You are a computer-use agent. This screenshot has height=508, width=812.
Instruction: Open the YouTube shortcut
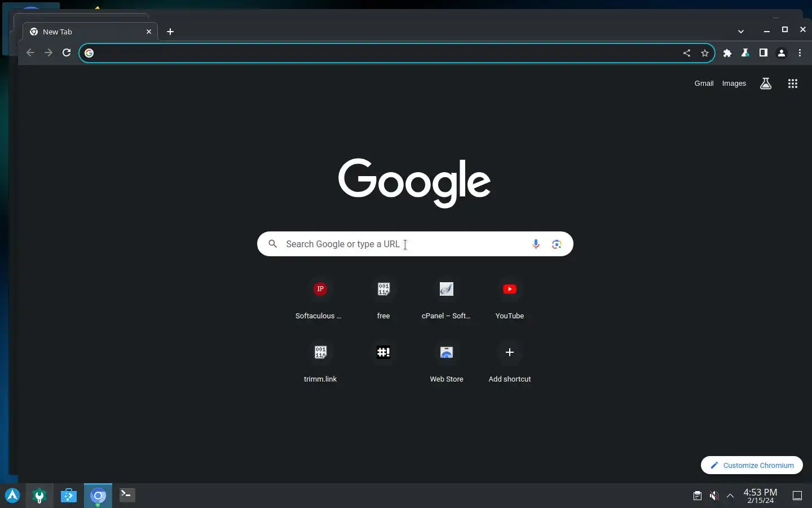point(510,299)
